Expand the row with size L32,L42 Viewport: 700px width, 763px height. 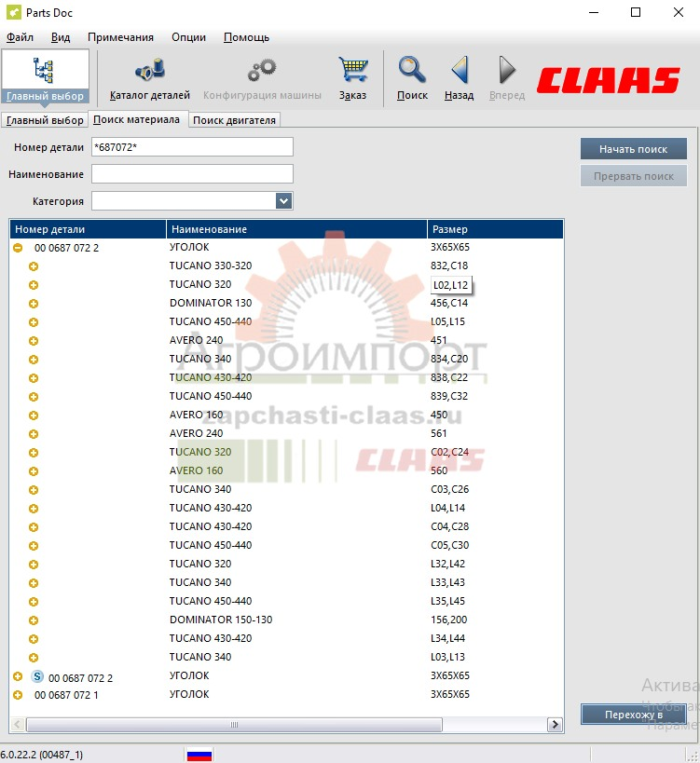click(34, 565)
